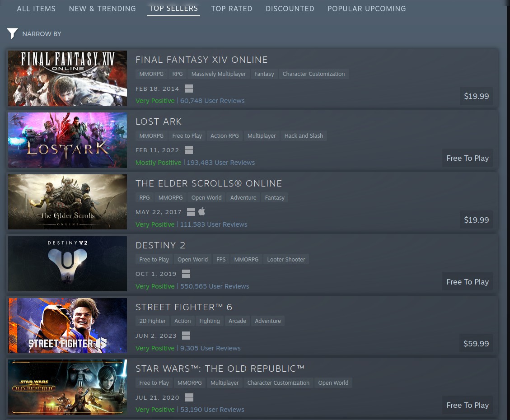Click RPG tag on Elder Scrolls Online

coord(145,197)
